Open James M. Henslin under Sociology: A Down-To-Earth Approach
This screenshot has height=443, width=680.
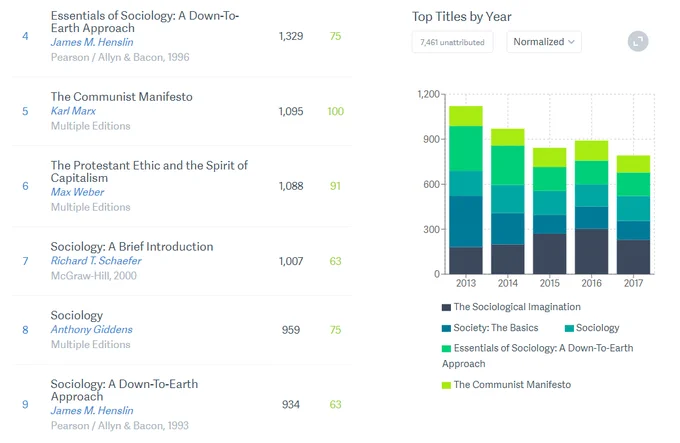pyautogui.click(x=92, y=410)
